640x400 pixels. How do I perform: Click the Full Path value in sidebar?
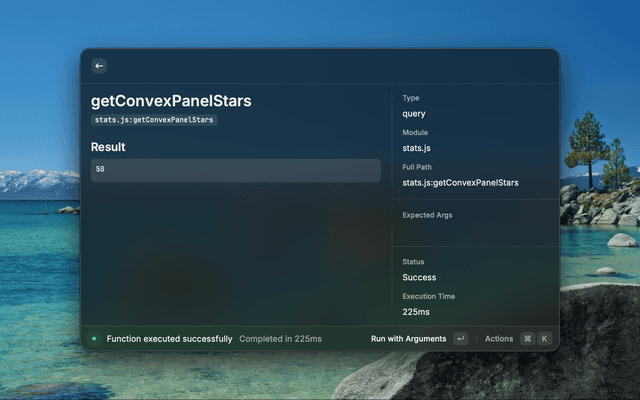(x=460, y=183)
